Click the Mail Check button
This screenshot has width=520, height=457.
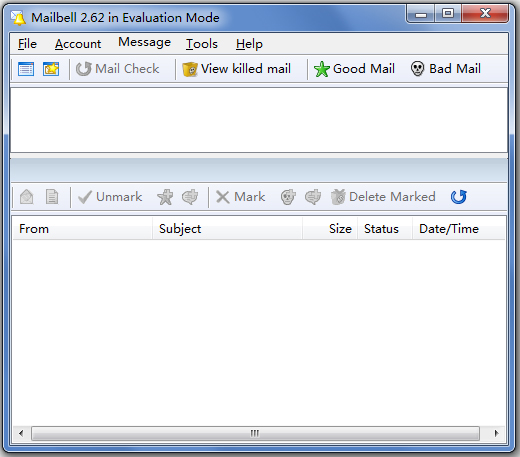118,69
